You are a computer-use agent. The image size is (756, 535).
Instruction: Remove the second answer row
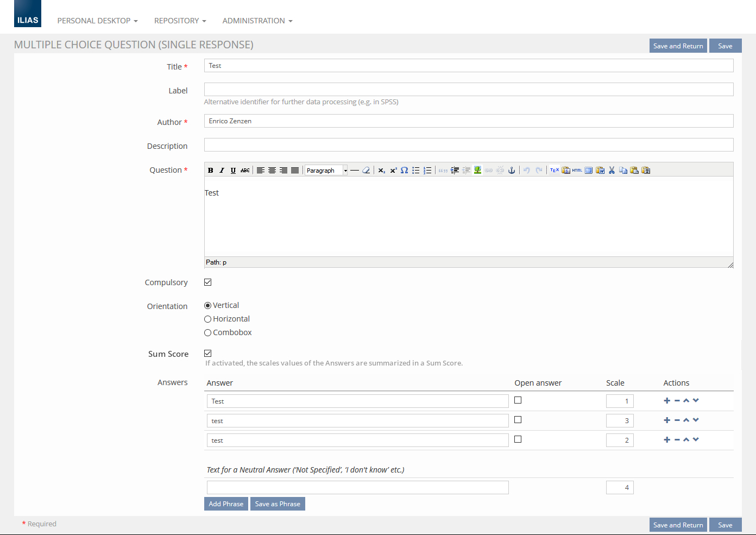point(677,420)
